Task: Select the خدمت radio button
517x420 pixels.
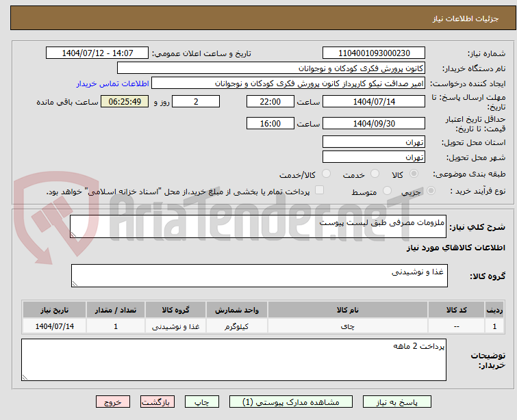Action: point(375,174)
